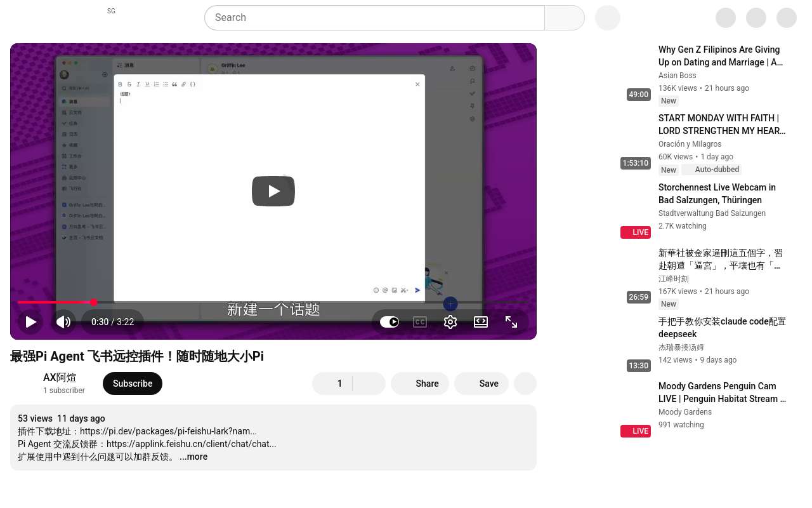Click the Auto-dubbed badge

pos(711,170)
